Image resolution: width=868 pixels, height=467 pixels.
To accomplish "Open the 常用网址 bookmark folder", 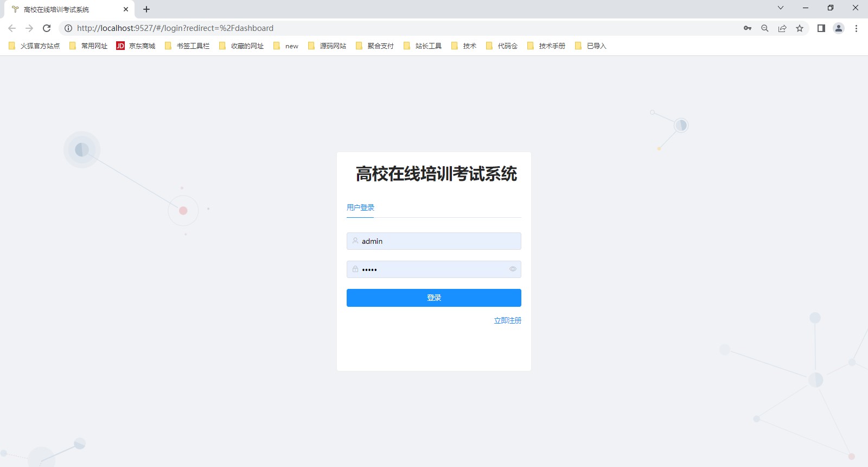I will coord(88,46).
